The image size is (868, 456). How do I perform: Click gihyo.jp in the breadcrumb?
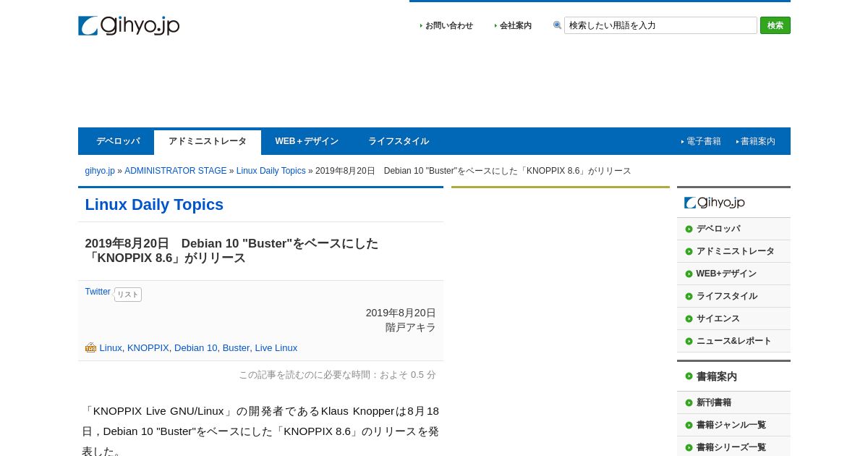[x=100, y=171]
